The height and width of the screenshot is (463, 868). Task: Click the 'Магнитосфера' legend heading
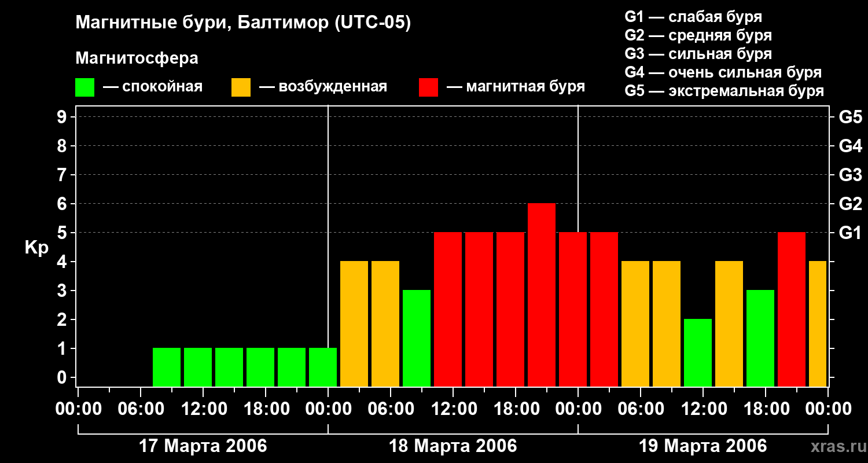[x=137, y=58]
